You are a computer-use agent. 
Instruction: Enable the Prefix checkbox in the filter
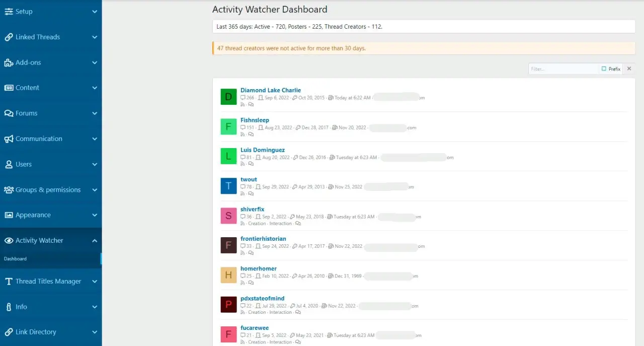pos(604,69)
